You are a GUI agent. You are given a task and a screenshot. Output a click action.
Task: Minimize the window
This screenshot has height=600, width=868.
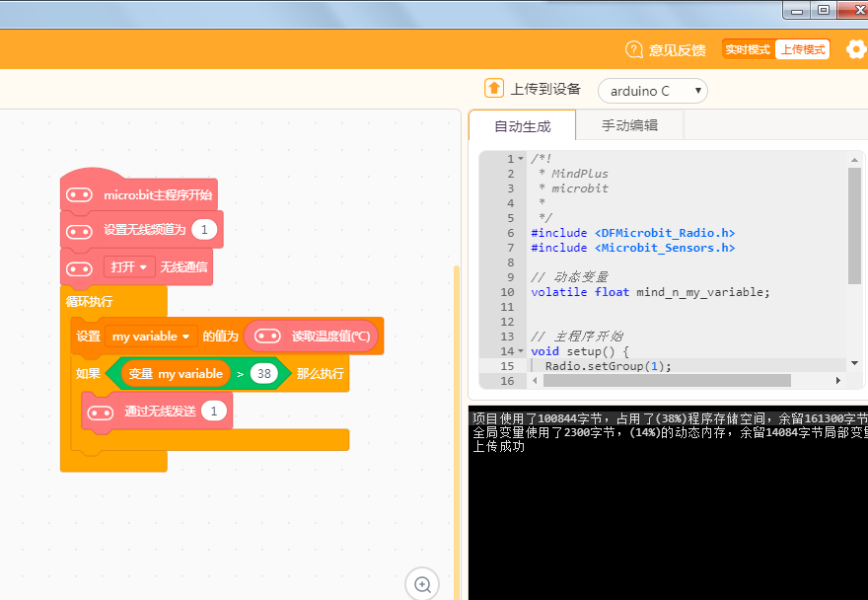coord(797,10)
